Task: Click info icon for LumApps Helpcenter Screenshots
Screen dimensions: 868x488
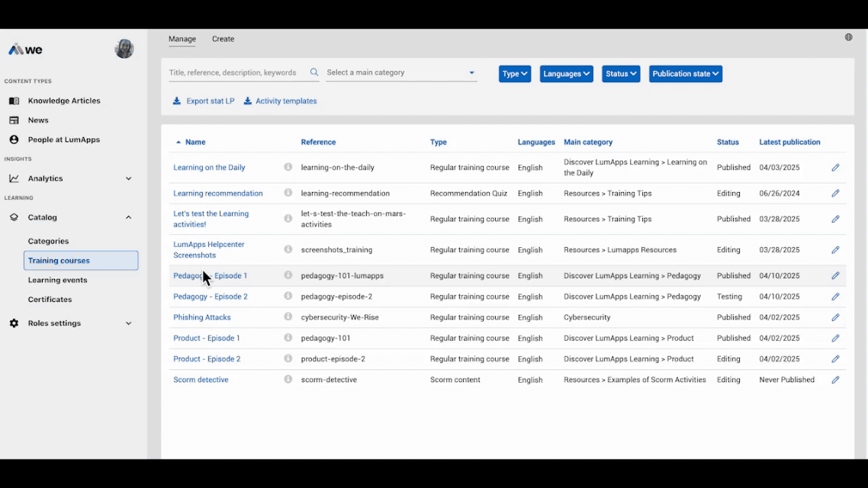Action: point(288,249)
